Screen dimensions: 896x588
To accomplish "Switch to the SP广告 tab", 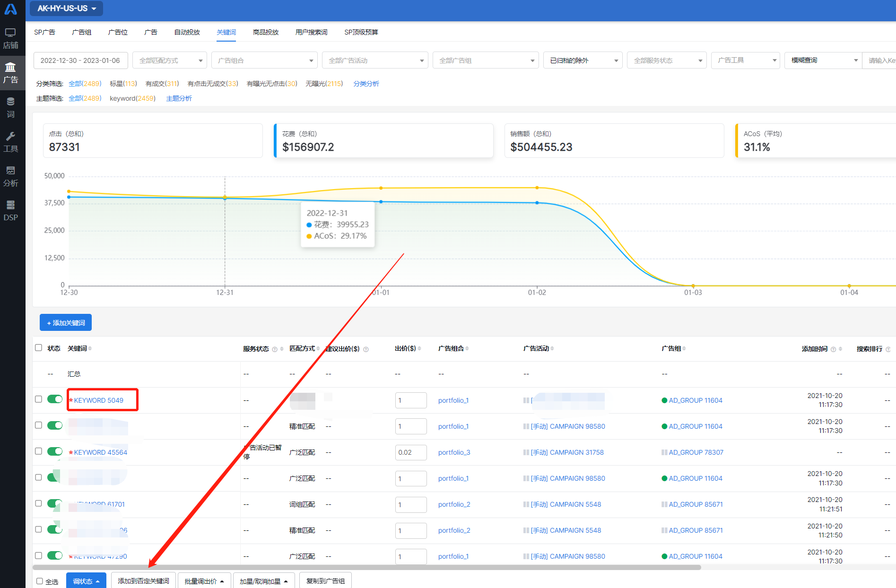I will (45, 32).
